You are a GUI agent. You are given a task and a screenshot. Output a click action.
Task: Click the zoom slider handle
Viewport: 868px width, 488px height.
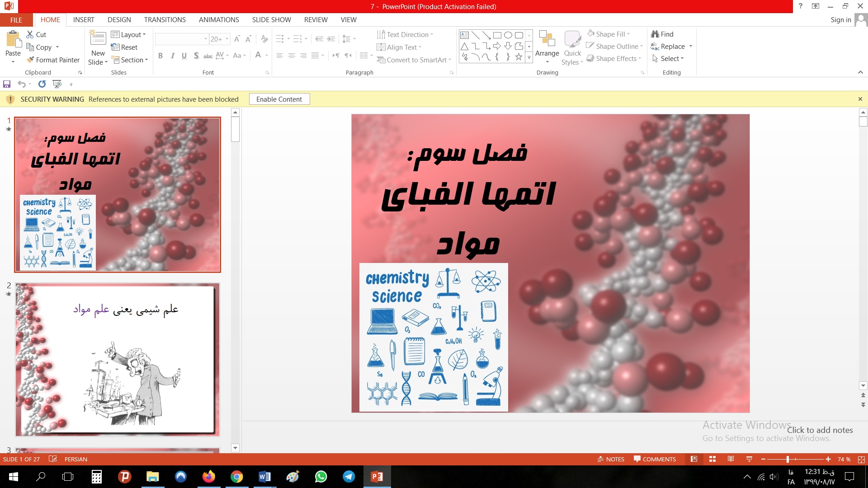788,459
